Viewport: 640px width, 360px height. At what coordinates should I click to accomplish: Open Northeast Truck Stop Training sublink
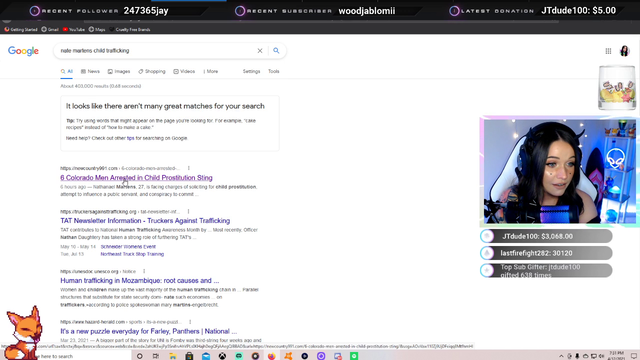pyautogui.click(x=132, y=254)
